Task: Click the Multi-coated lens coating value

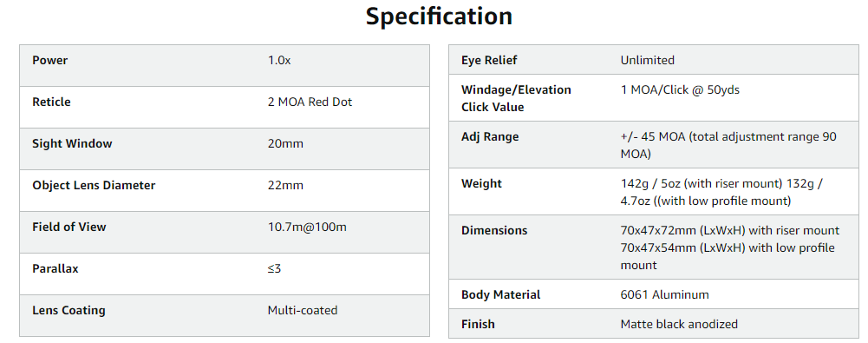Action: (303, 310)
